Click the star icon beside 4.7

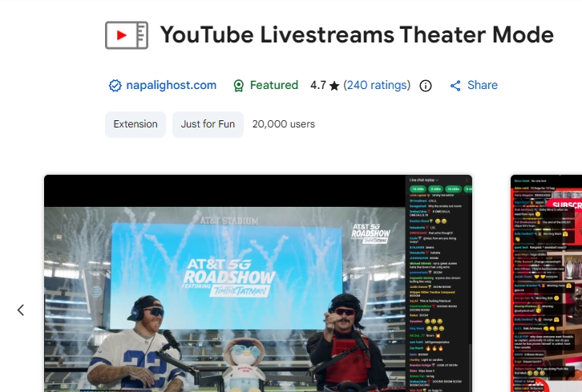coord(333,85)
